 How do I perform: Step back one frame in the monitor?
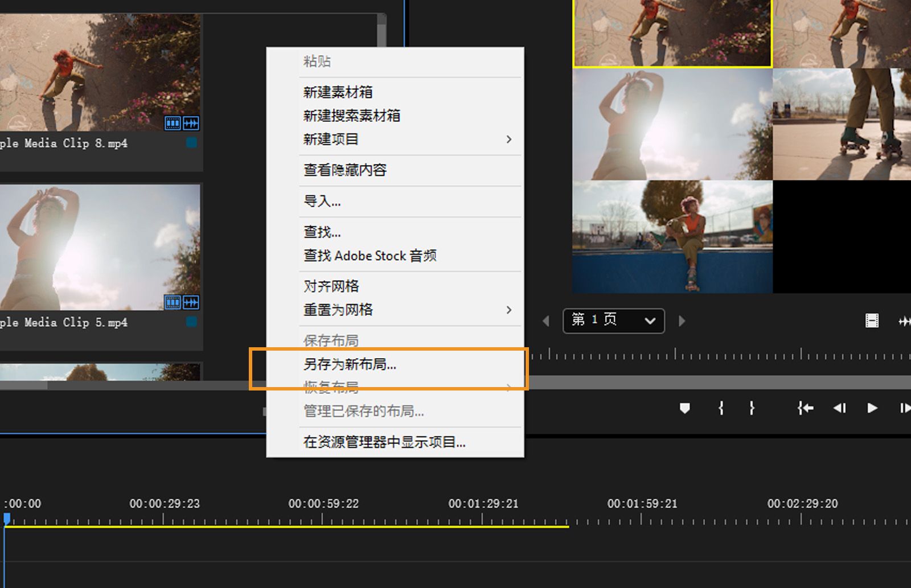click(840, 408)
